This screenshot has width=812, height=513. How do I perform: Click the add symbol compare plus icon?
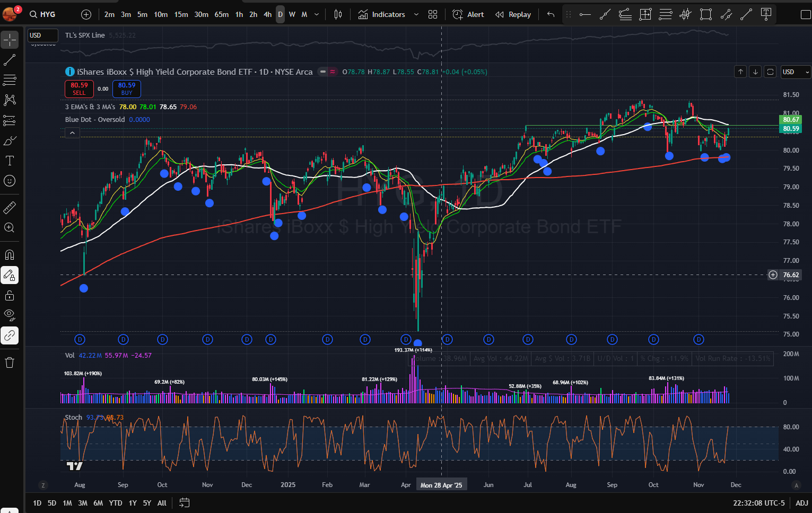(86, 14)
